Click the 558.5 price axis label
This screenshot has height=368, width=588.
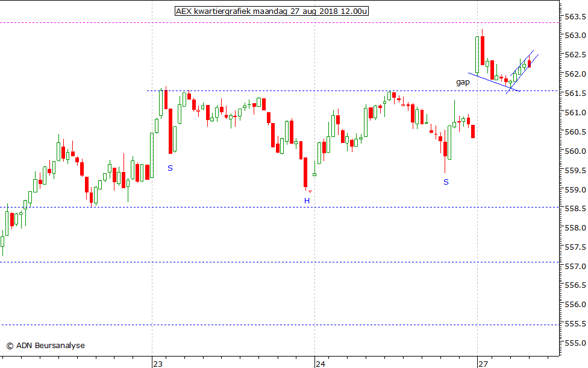point(575,209)
